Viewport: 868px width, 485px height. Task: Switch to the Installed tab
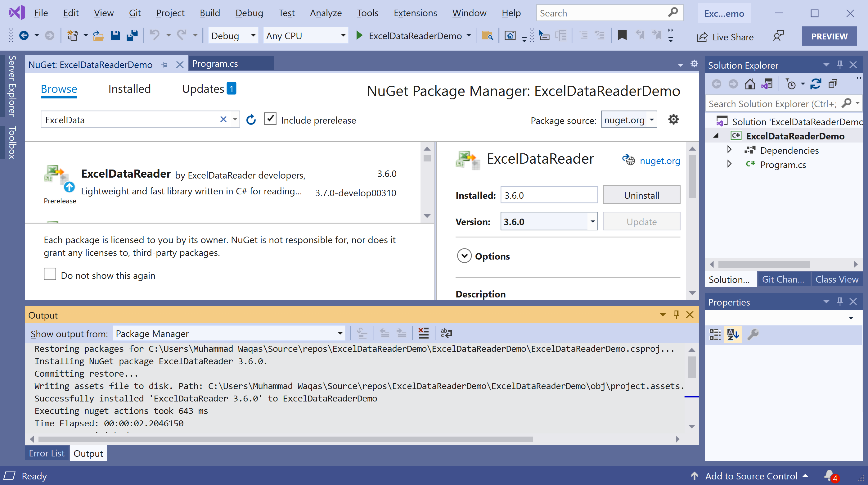coord(129,89)
